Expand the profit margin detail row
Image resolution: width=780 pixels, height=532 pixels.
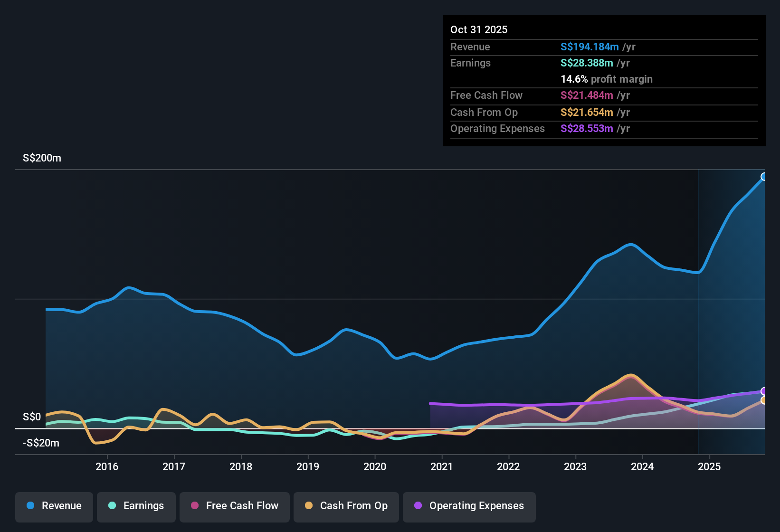[x=607, y=79]
